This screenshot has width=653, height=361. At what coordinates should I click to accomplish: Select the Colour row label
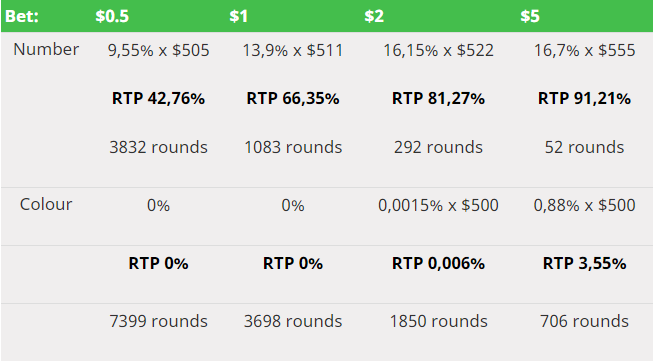(x=46, y=204)
